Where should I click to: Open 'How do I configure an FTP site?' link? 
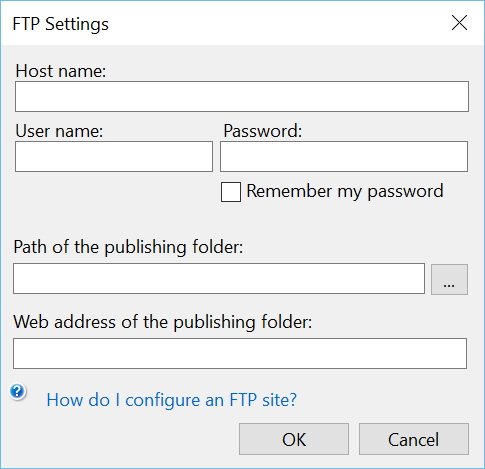pyautogui.click(x=171, y=400)
